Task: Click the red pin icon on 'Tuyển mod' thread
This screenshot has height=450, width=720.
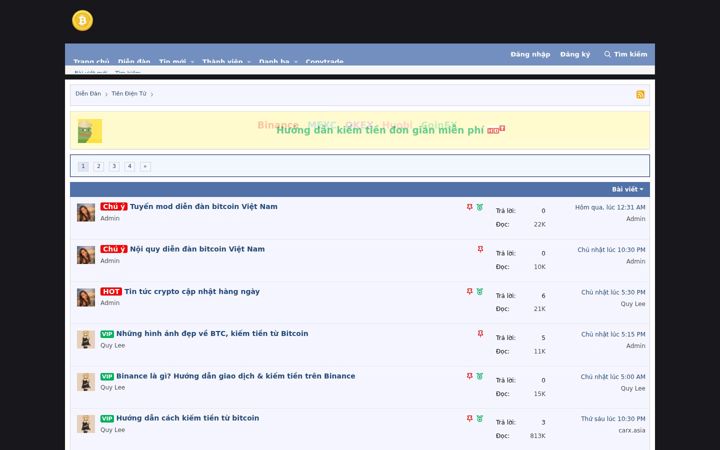Action: tap(469, 207)
